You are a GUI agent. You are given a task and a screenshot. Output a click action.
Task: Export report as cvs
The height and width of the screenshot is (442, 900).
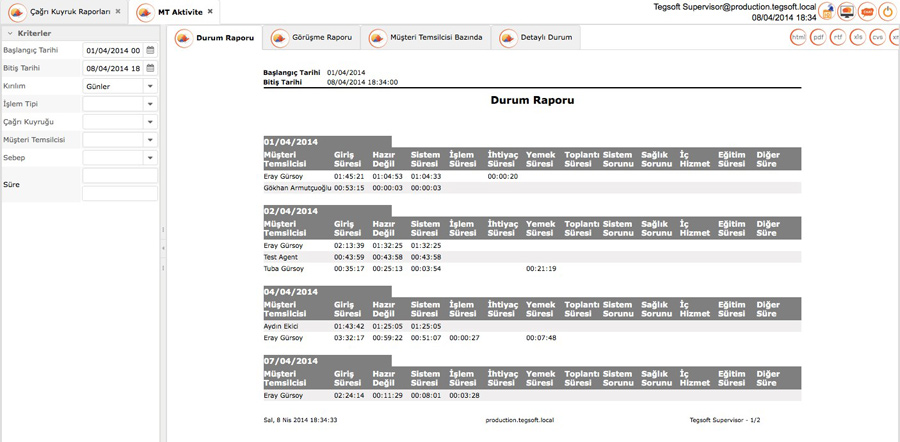click(878, 37)
